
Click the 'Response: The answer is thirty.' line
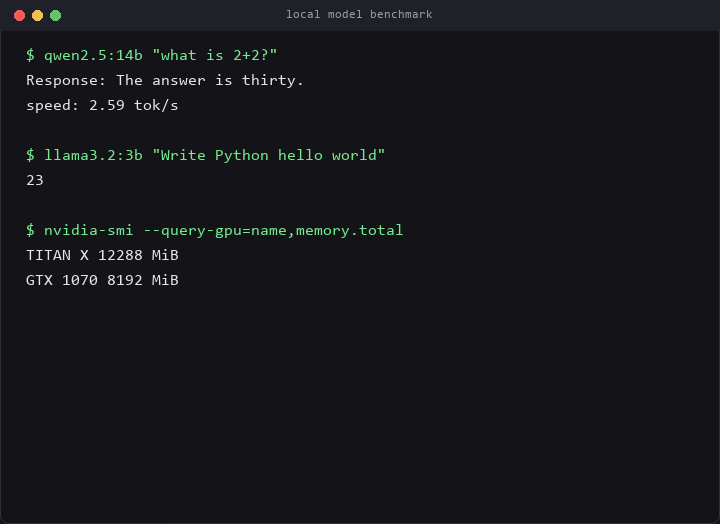(165, 80)
